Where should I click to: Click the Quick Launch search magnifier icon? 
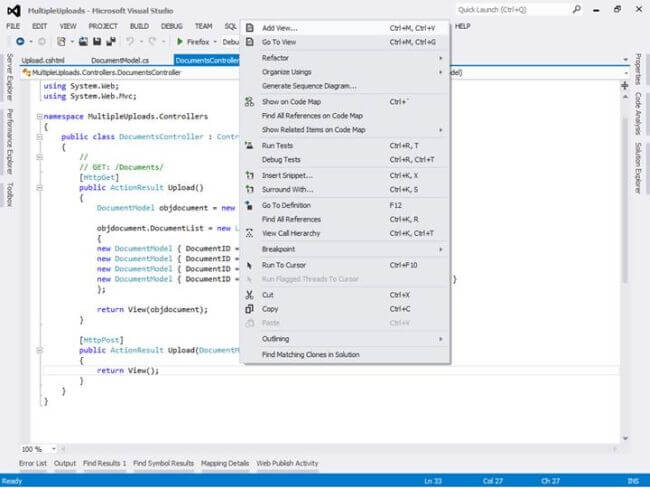pyautogui.click(x=576, y=9)
